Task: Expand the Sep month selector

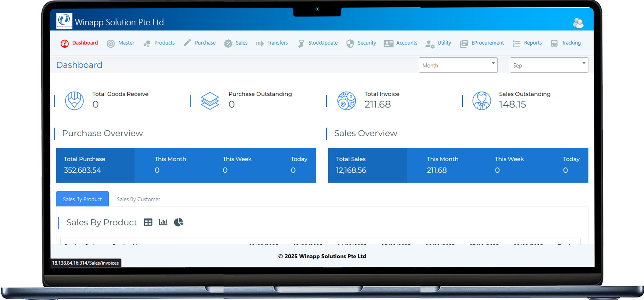Action: point(549,65)
